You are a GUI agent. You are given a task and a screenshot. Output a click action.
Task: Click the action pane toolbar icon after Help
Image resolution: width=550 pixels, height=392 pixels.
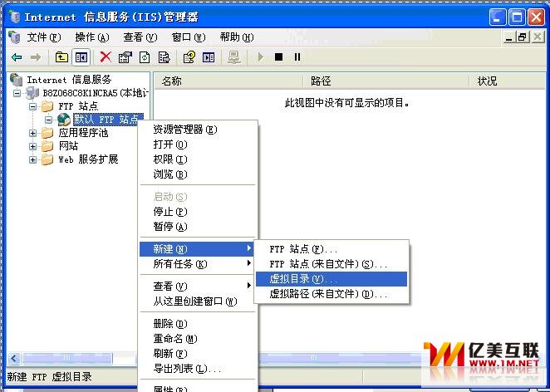click(x=209, y=57)
